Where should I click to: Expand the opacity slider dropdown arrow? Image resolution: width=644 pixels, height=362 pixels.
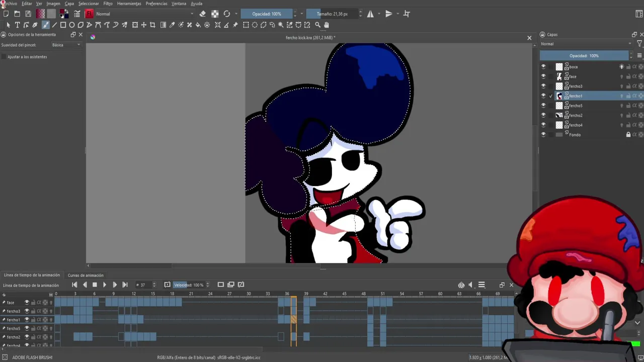click(302, 14)
